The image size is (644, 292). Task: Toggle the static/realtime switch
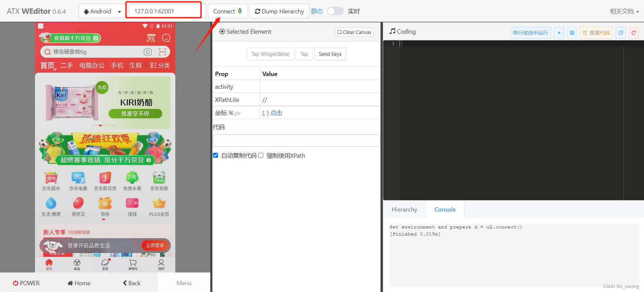click(335, 11)
